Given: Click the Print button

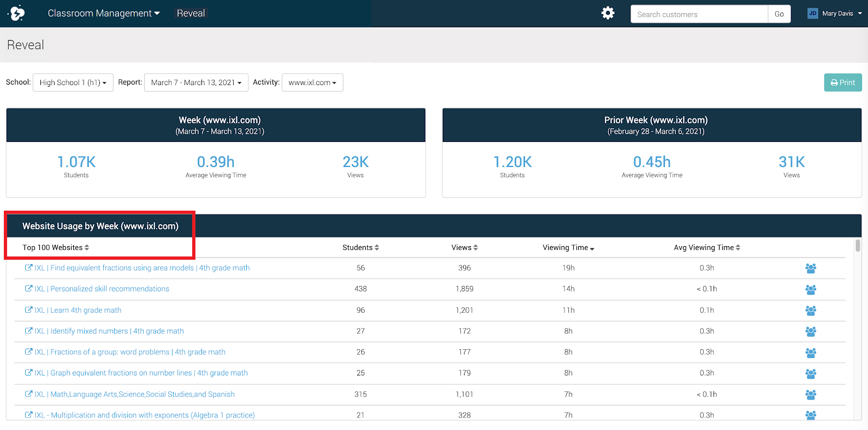Looking at the screenshot, I should pos(843,82).
